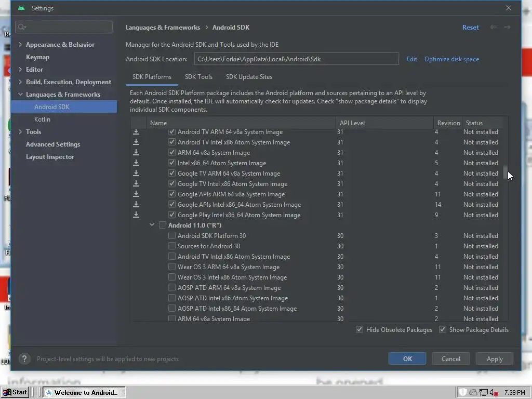Viewport: 532px width, 399px height.
Task: Click the Cancel button
Action: pos(450,358)
